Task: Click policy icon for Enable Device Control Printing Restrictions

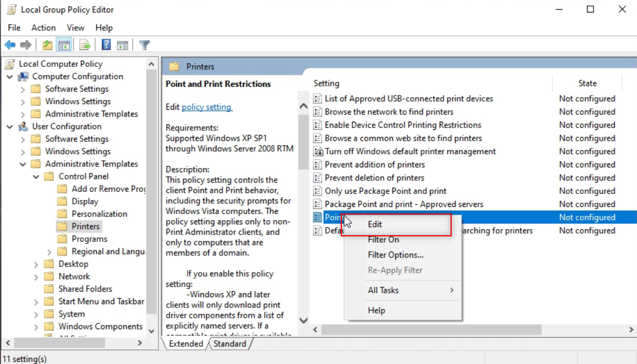Action: pos(318,125)
